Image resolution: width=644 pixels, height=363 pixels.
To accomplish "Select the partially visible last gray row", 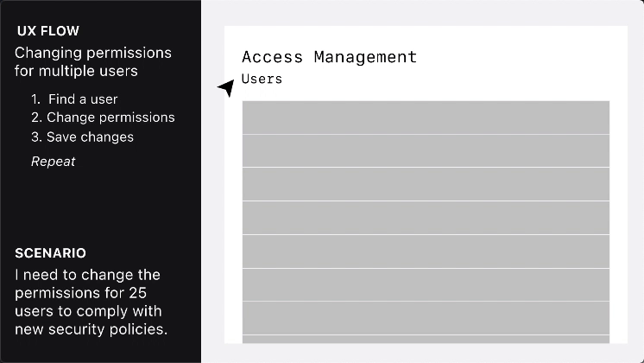I will 426,340.
